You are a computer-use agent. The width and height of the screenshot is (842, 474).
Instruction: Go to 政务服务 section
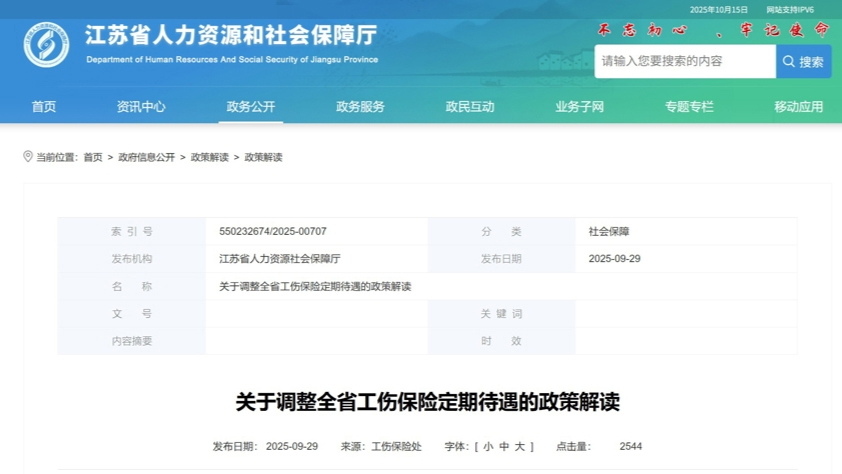360,107
